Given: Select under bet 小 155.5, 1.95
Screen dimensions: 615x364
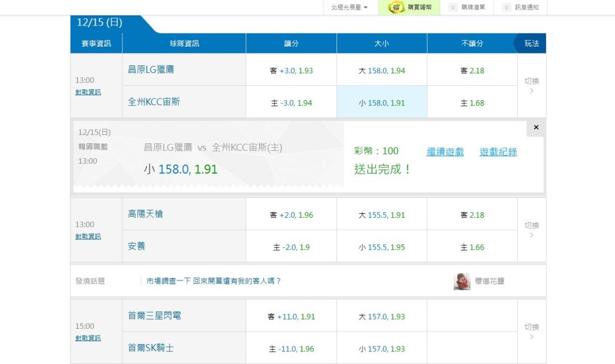Looking at the screenshot, I should coord(382,247).
